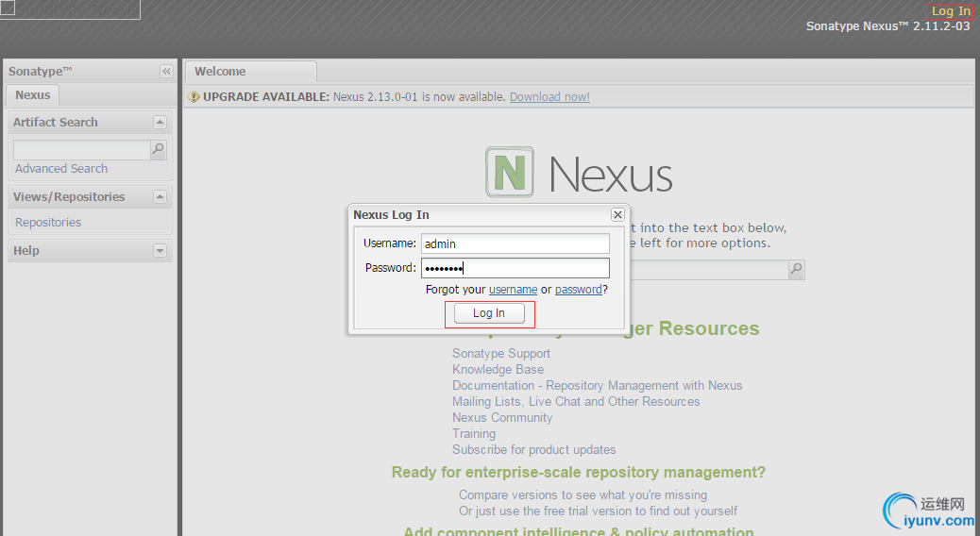Collapse the Views/Repositories section
Image resolution: width=980 pixels, height=536 pixels.
point(160,197)
